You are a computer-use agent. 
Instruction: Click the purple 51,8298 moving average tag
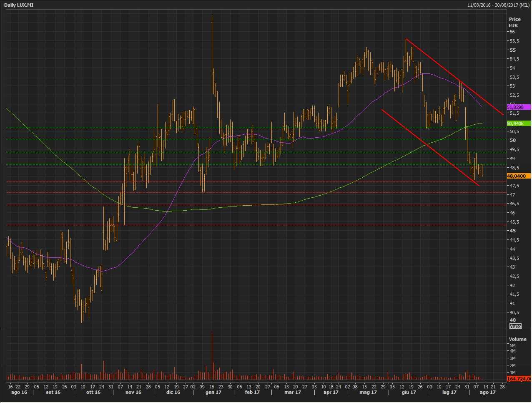[518, 107]
